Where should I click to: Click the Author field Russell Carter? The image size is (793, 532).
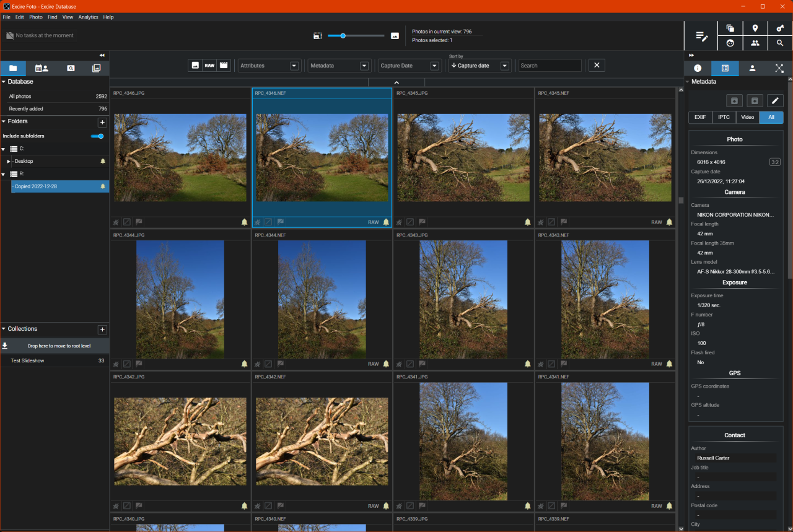pos(734,458)
